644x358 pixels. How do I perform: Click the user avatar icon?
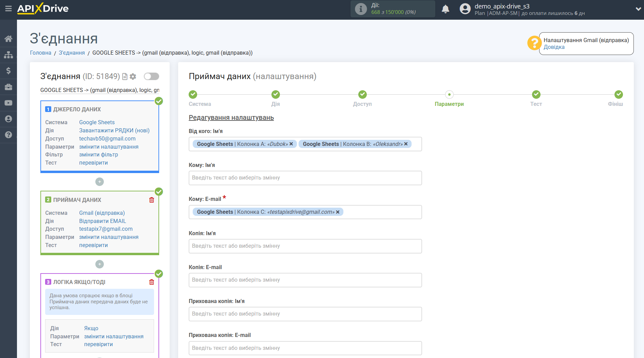(465, 9)
